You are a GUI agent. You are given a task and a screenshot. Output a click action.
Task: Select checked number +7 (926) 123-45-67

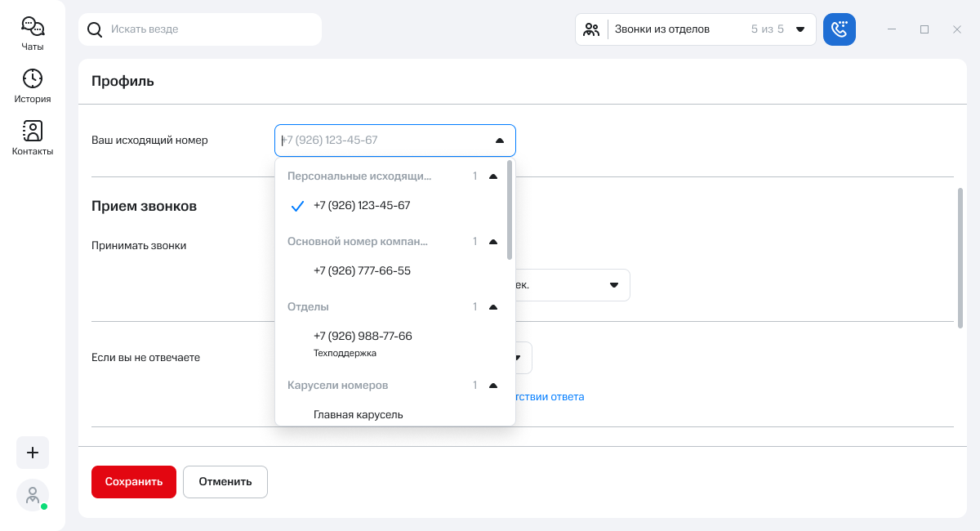[362, 206]
